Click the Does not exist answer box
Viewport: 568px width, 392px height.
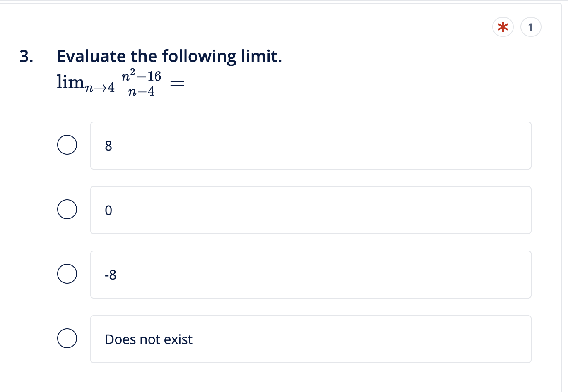[310, 339]
